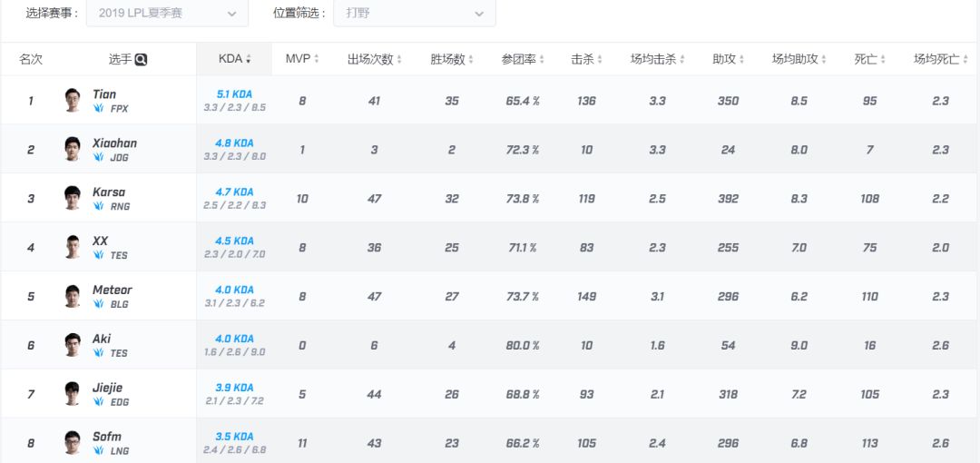Click Meteor's 149 kills cell
The width and height of the screenshot is (980, 463).
pyautogui.click(x=587, y=297)
